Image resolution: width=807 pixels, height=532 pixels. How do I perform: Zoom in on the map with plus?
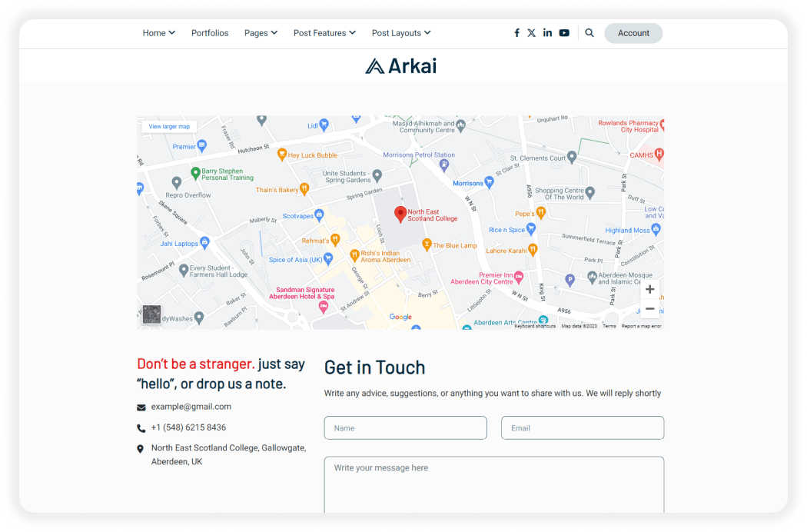click(650, 289)
